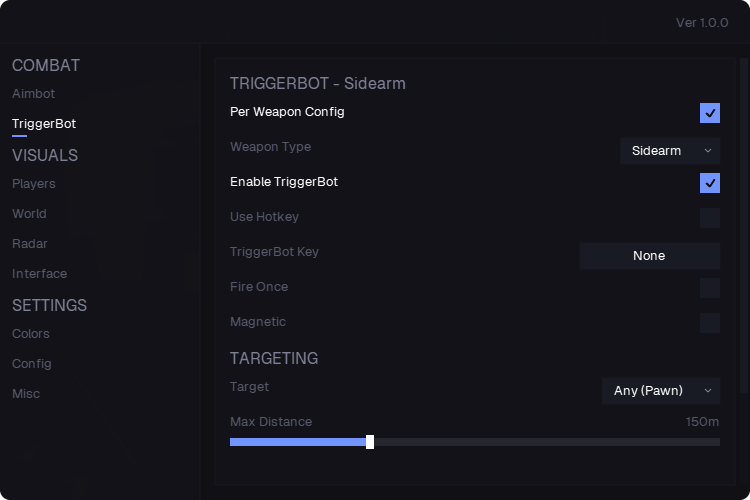The height and width of the screenshot is (500, 750).
Task: Click the Max Distance slider handle
Action: coord(370,442)
